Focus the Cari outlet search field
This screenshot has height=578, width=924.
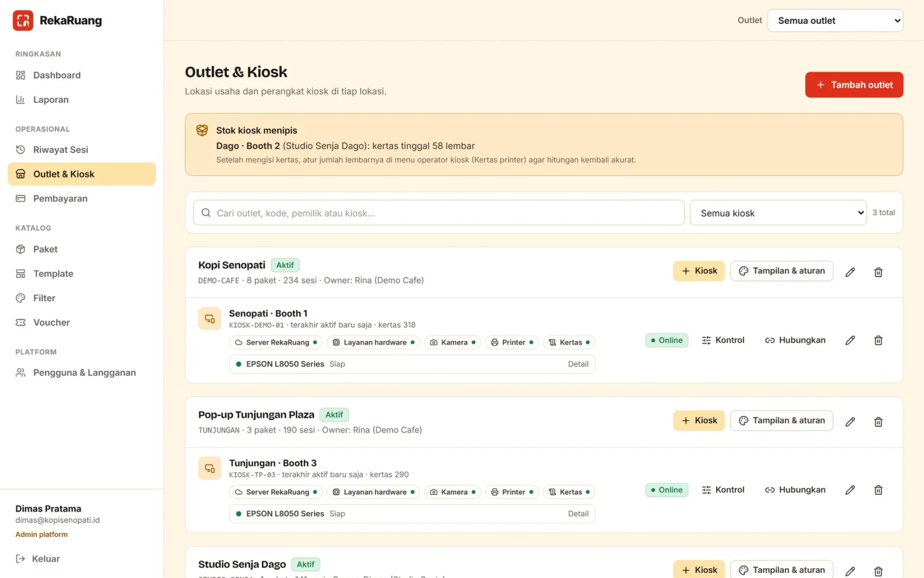pos(439,213)
